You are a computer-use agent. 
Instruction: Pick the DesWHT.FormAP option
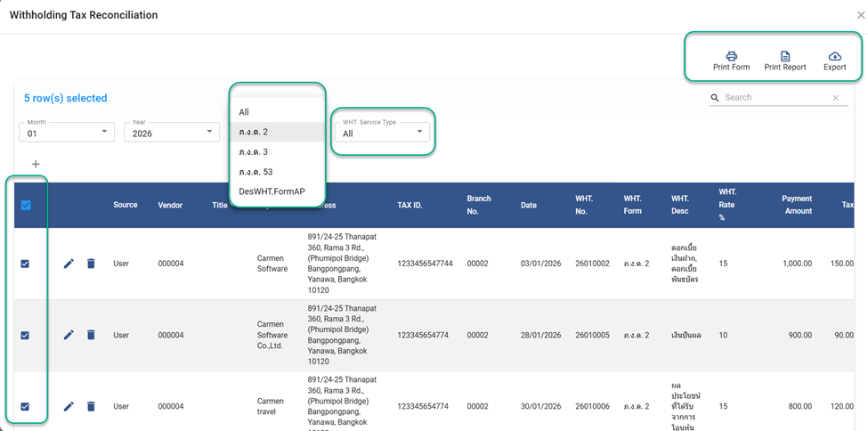click(x=272, y=191)
